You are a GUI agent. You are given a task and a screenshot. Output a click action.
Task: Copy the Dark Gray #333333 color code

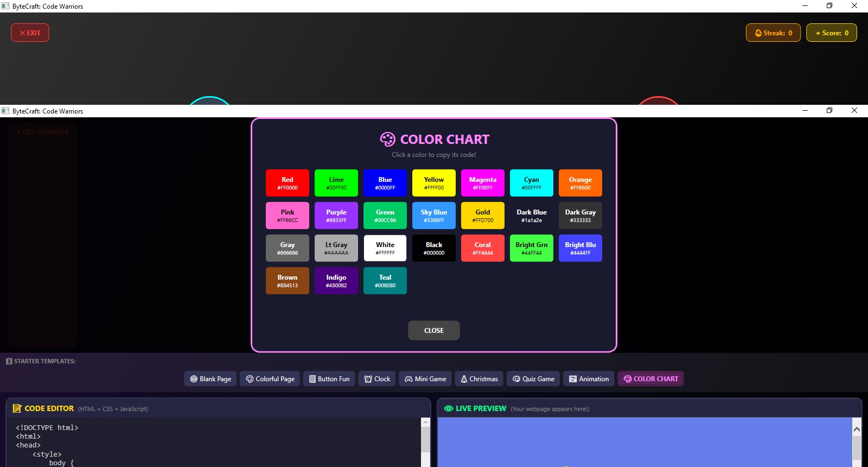tap(580, 216)
